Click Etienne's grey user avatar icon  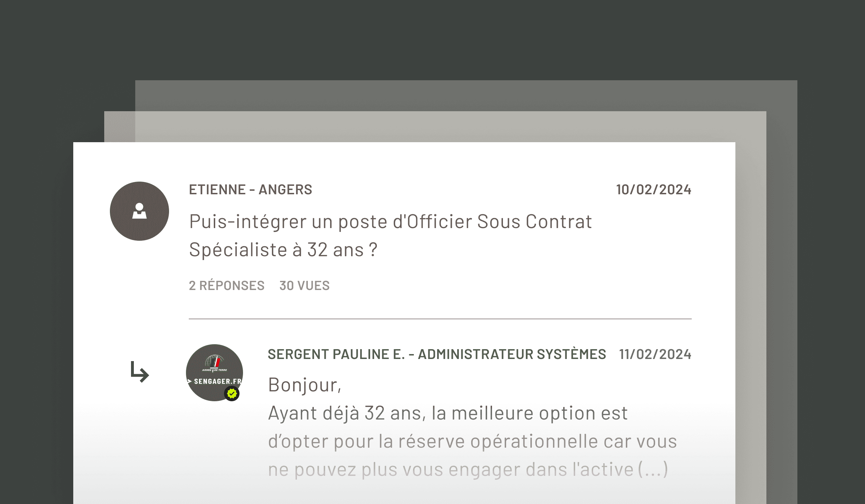pyautogui.click(x=139, y=211)
